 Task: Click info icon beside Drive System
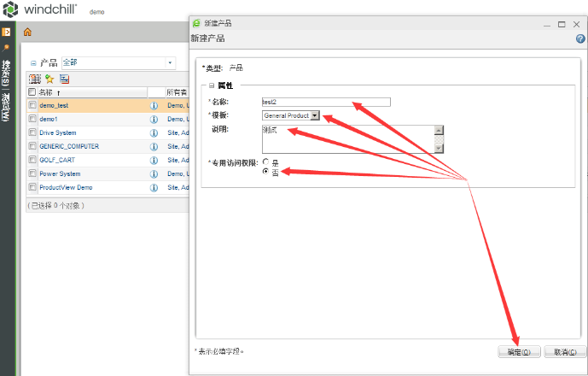pyautogui.click(x=154, y=133)
